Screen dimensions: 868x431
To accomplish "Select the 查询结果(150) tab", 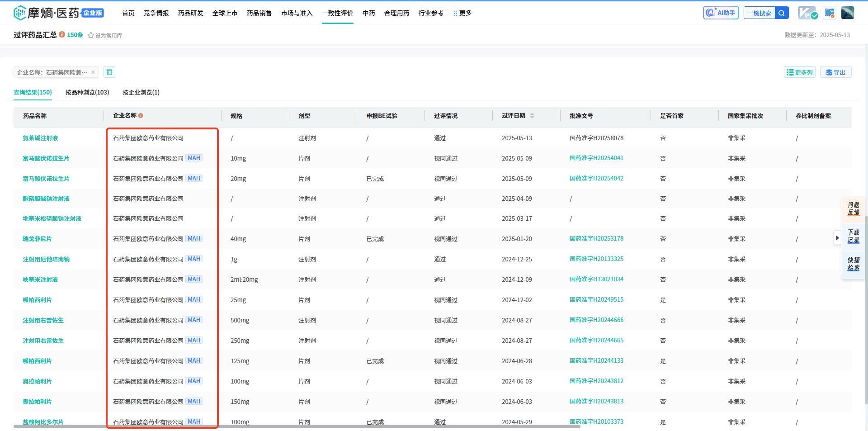I will pyautogui.click(x=33, y=92).
